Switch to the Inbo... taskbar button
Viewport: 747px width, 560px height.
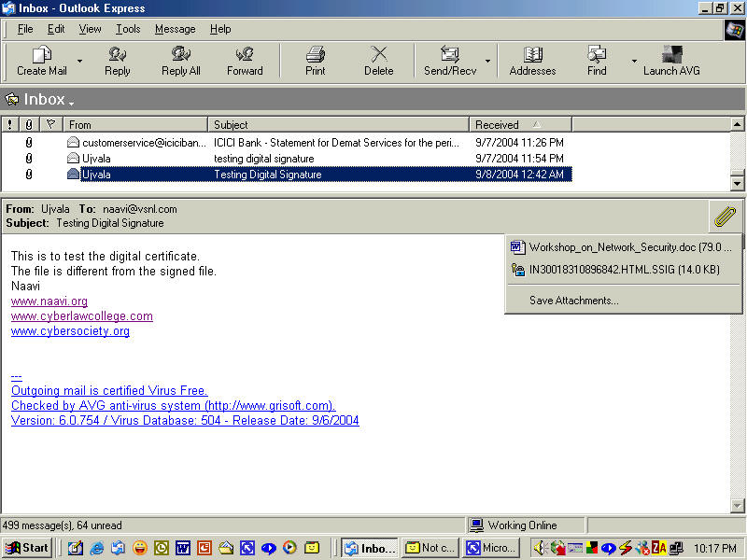click(370, 548)
